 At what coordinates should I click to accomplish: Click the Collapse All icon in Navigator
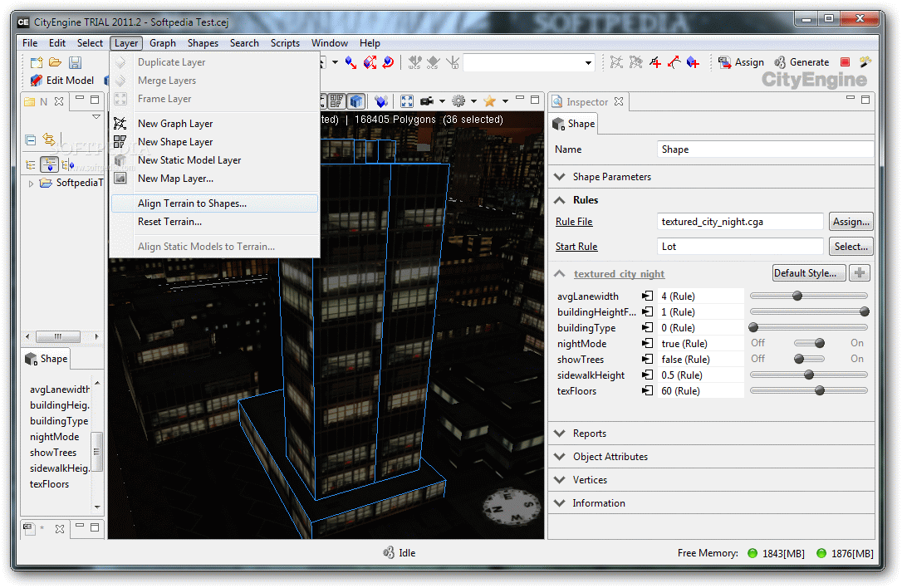[x=31, y=140]
